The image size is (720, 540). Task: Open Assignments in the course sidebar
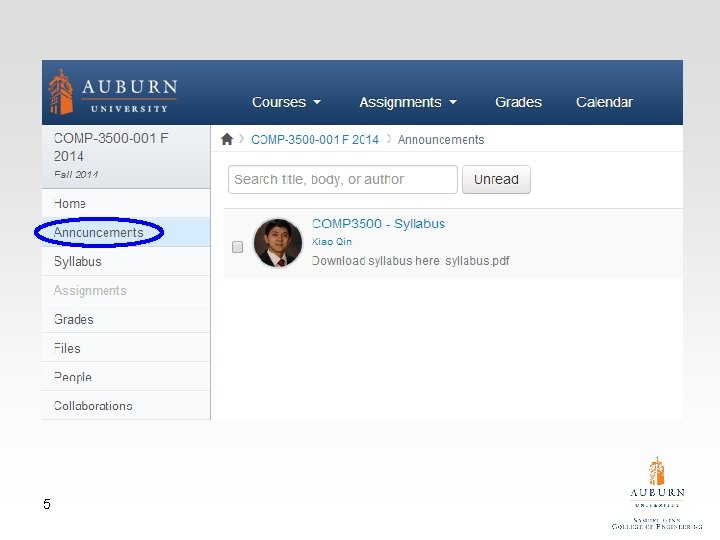(x=126, y=290)
